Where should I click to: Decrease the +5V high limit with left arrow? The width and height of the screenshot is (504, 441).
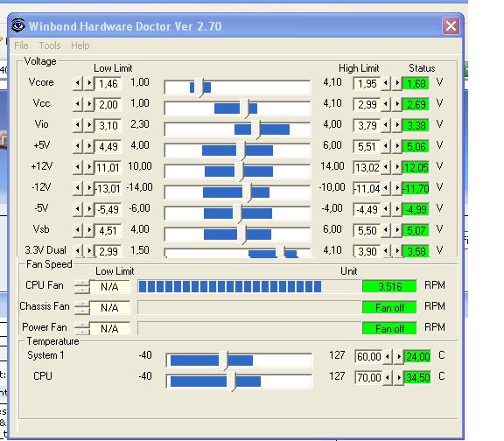[386, 147]
